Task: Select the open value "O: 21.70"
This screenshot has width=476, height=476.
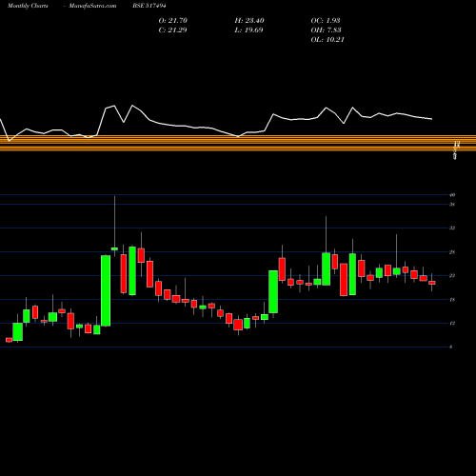Action: [x=173, y=21]
